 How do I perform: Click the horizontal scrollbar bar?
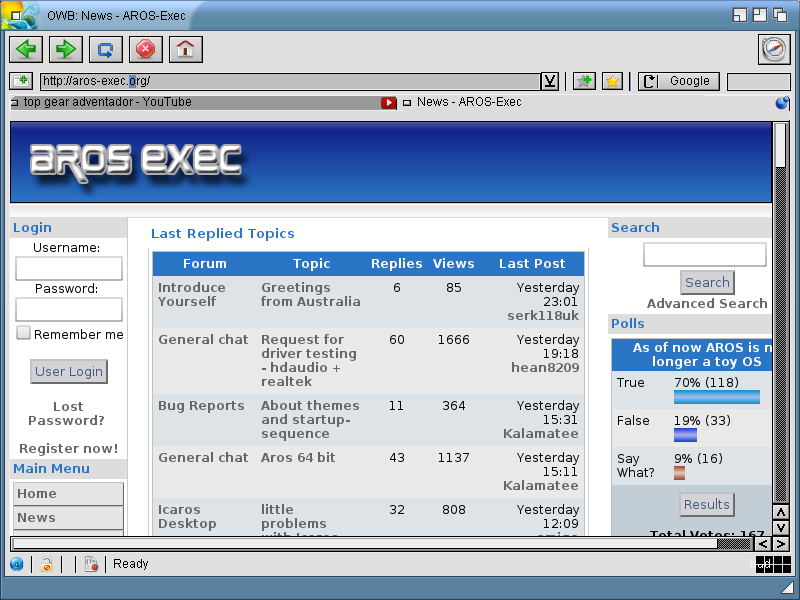(365, 544)
